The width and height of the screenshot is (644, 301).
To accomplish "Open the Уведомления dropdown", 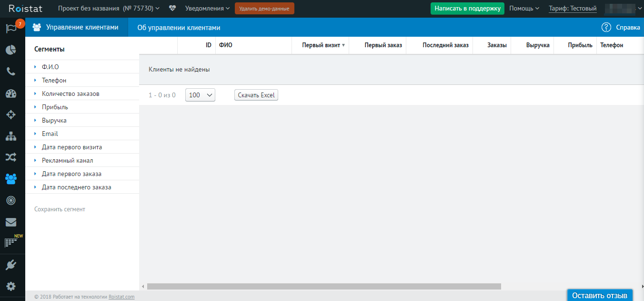I will click(207, 8).
